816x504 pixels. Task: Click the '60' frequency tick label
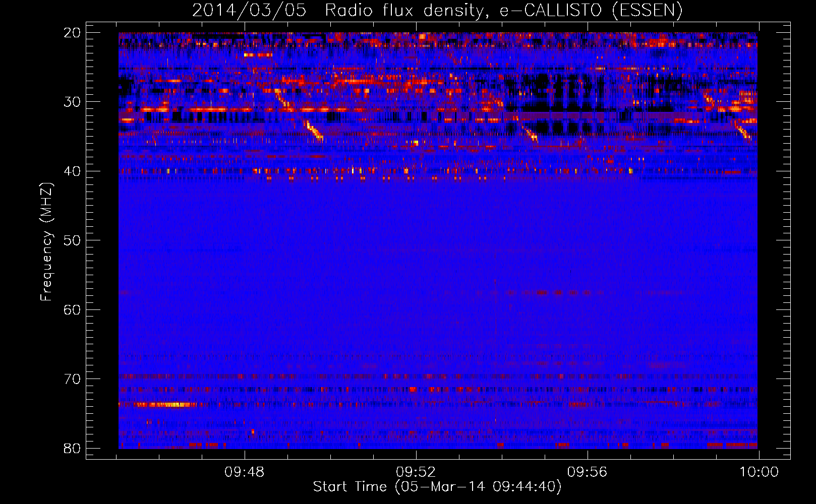coord(72,309)
